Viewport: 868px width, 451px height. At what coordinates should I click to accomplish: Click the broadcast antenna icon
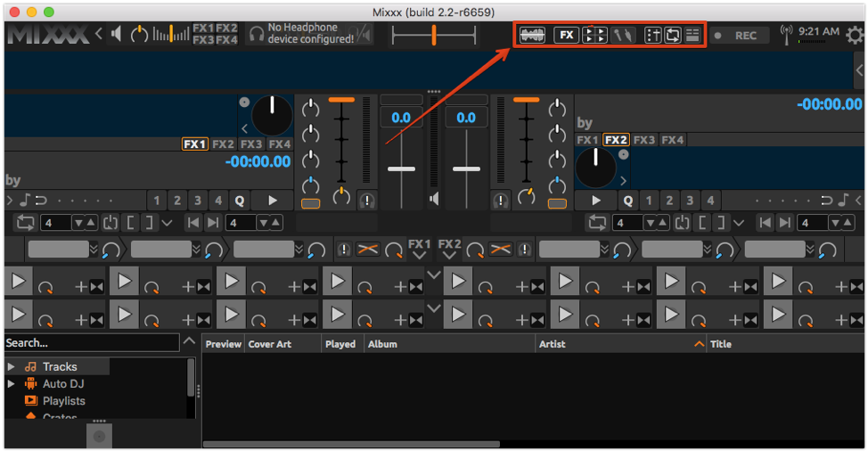[x=785, y=35]
